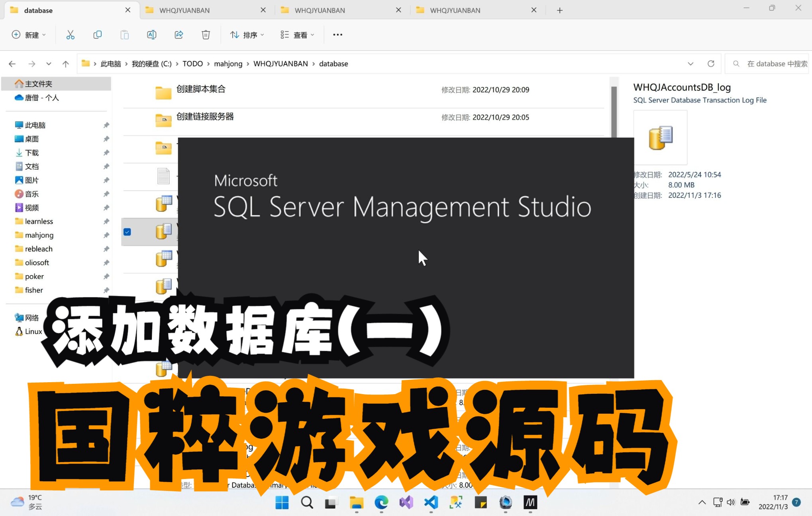Image resolution: width=812 pixels, height=516 pixels.
Task: Click the file list vertical scrollbar
Action: click(x=614, y=111)
